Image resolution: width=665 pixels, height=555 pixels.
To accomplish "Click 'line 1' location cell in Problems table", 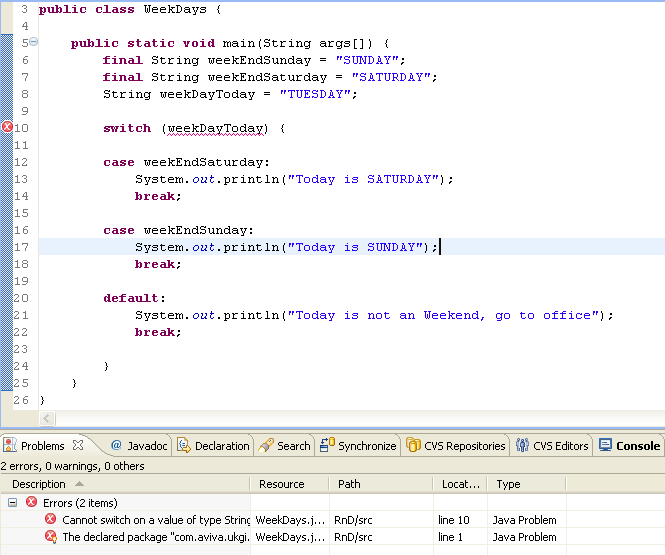I will (x=450, y=537).
